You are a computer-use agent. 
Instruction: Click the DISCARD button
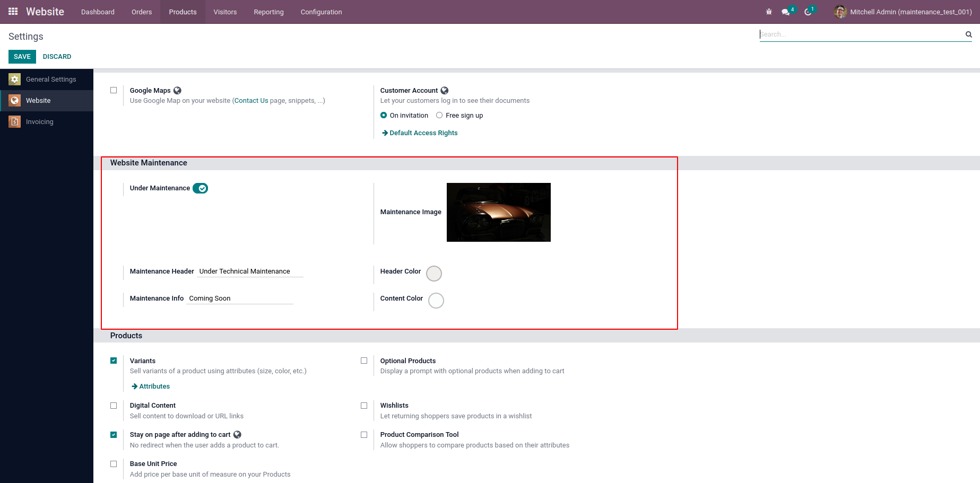coord(57,57)
